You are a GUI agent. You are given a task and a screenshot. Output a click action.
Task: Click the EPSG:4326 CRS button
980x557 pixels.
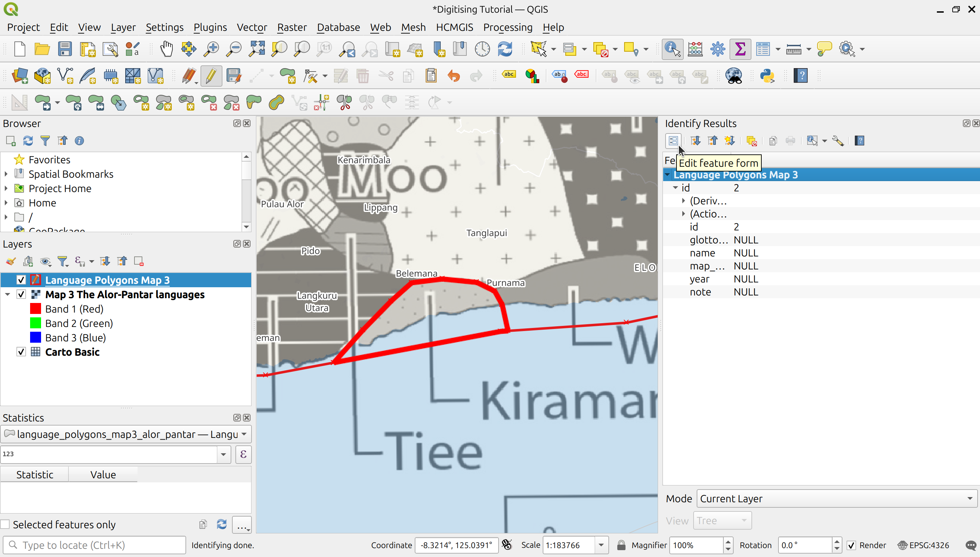pos(923,545)
